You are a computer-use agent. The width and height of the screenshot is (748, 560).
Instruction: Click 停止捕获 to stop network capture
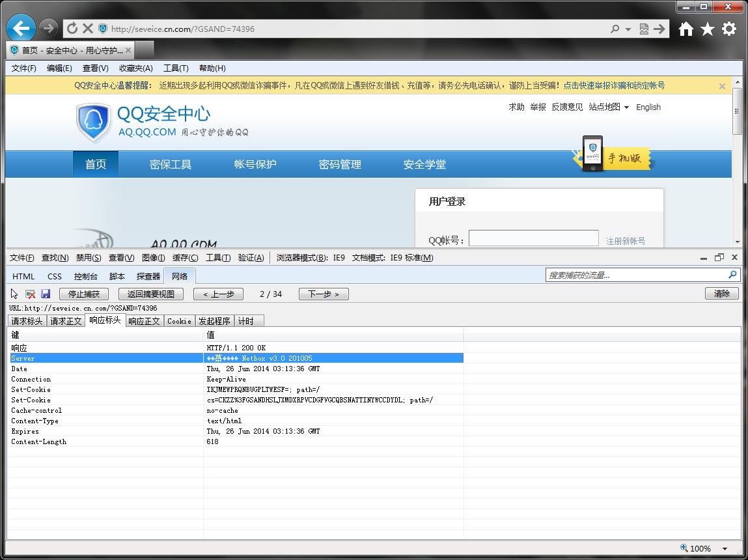point(84,294)
